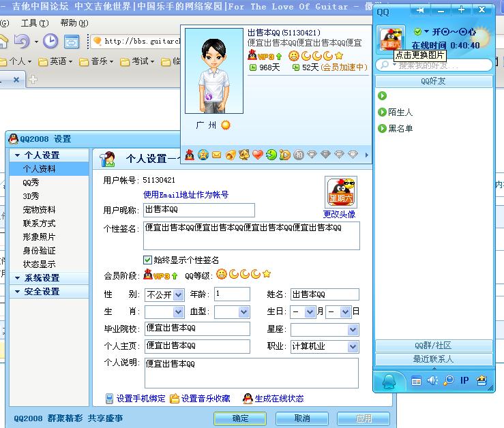Toggle the sound speaker icon in the QQ panel
This screenshot has height=428, width=504.
point(432,381)
